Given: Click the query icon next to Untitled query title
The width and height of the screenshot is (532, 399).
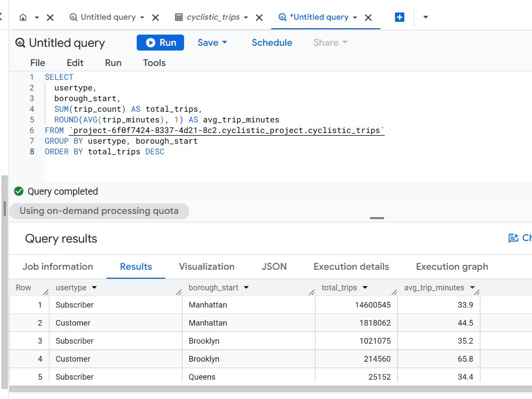Looking at the screenshot, I should click(x=20, y=43).
